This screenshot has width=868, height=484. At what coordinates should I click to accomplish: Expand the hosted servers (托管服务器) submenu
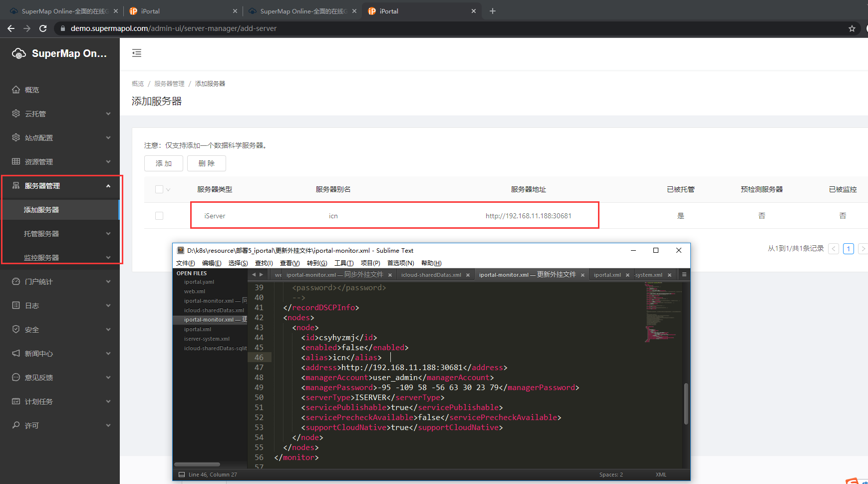point(60,234)
